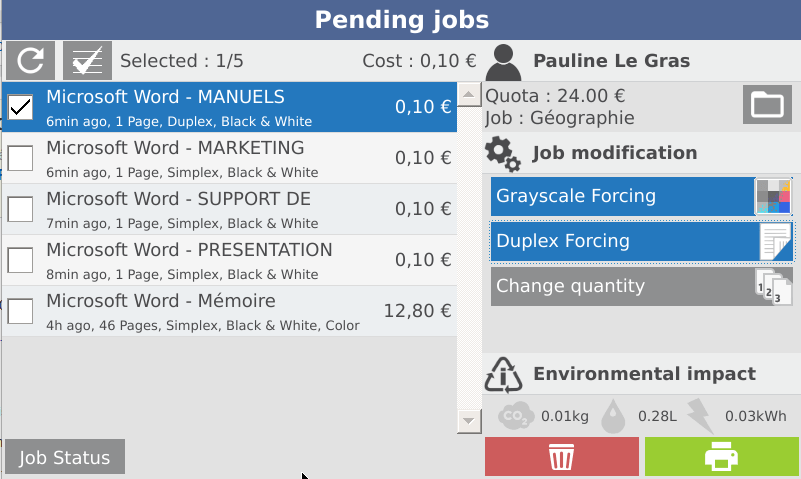Click the scroll up arrow of job list

point(469,94)
